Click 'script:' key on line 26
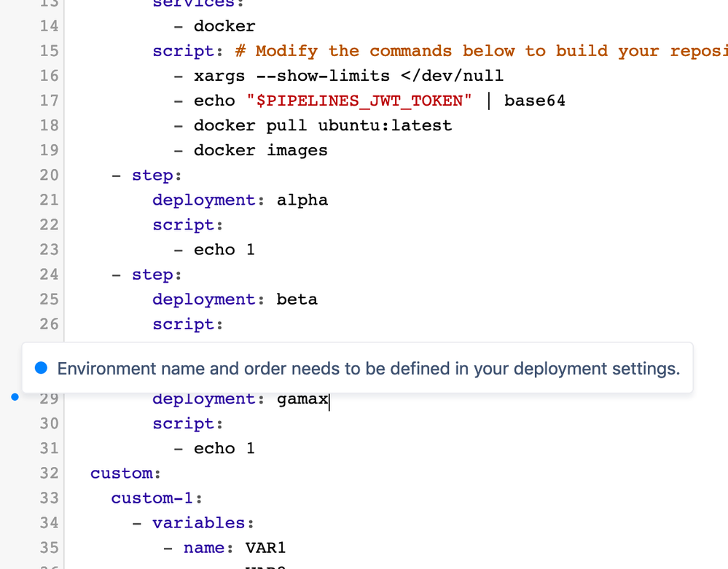The height and width of the screenshot is (569, 728). pyautogui.click(x=188, y=324)
